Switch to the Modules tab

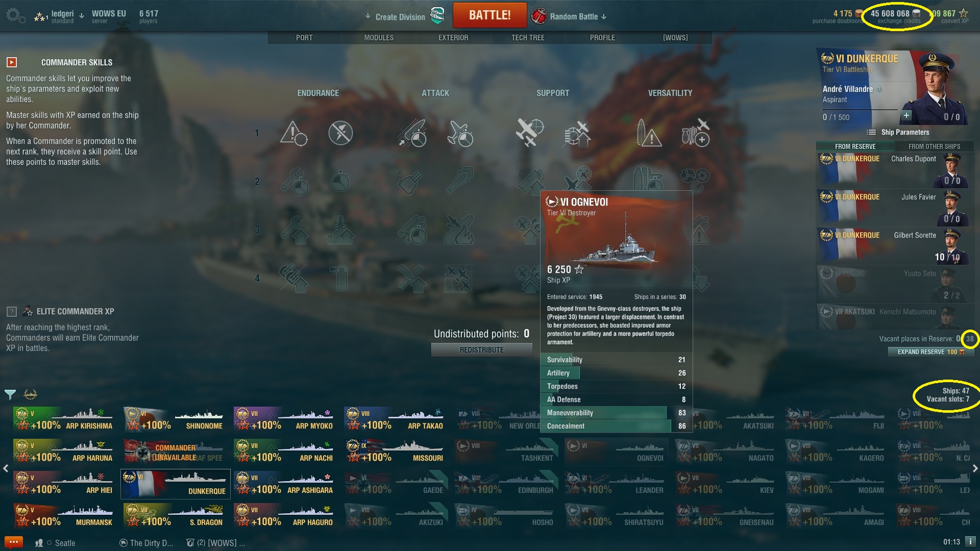point(379,38)
